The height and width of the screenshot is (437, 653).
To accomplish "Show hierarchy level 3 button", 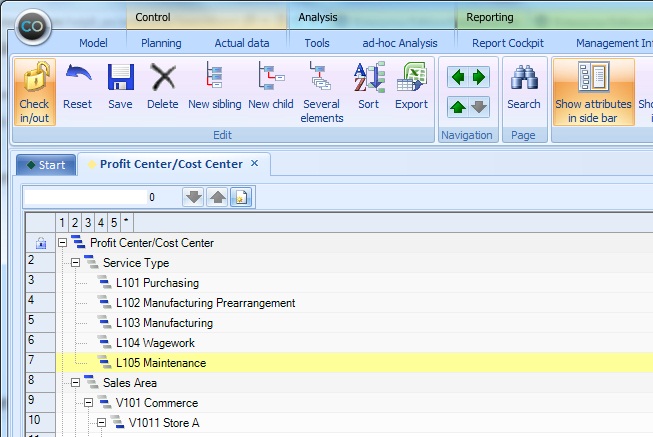I will tap(88, 222).
